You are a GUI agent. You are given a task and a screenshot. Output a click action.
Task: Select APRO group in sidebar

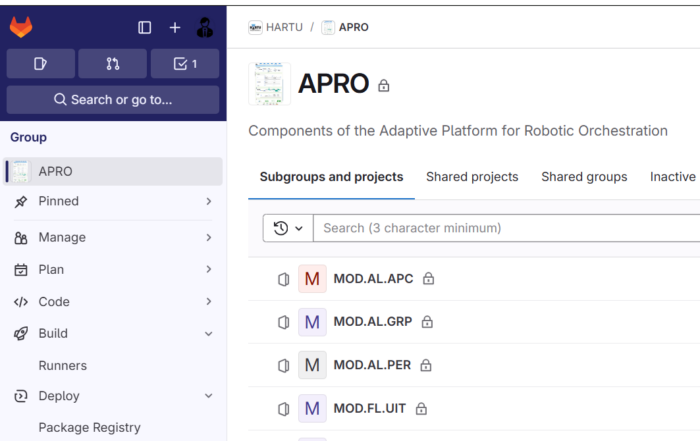(112, 171)
